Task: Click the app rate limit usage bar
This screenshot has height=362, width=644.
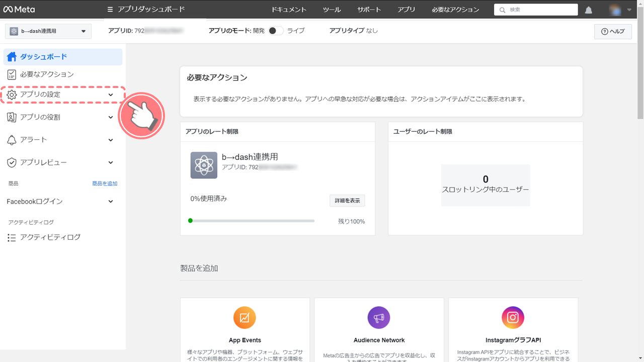Action: click(252, 221)
